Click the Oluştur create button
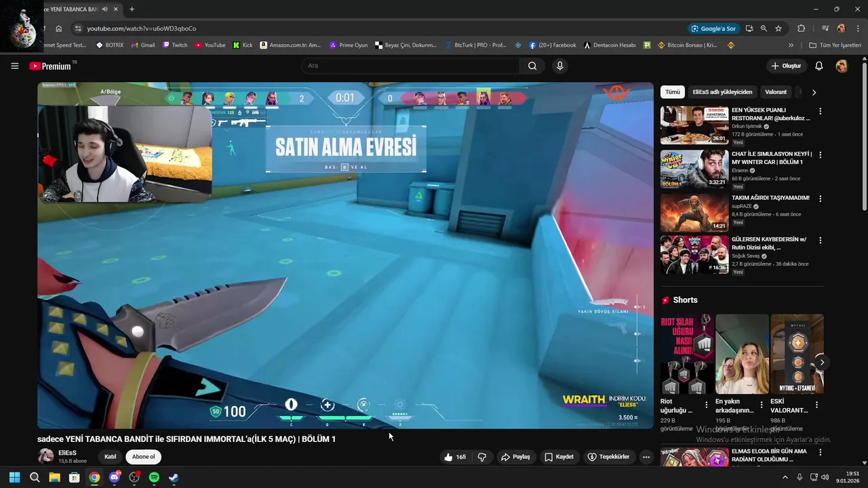The image size is (868, 488). (x=786, y=66)
